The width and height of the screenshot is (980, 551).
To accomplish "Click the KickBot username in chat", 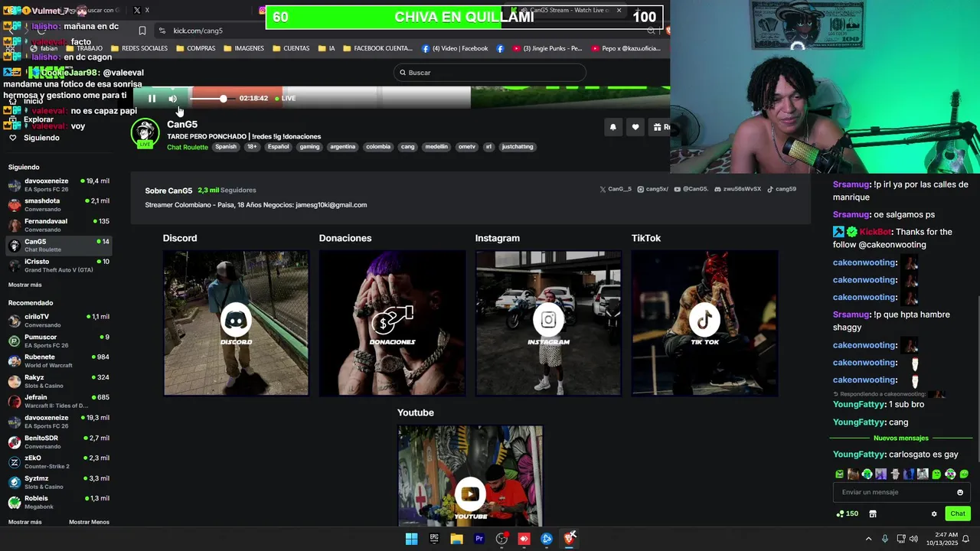I will click(x=875, y=232).
